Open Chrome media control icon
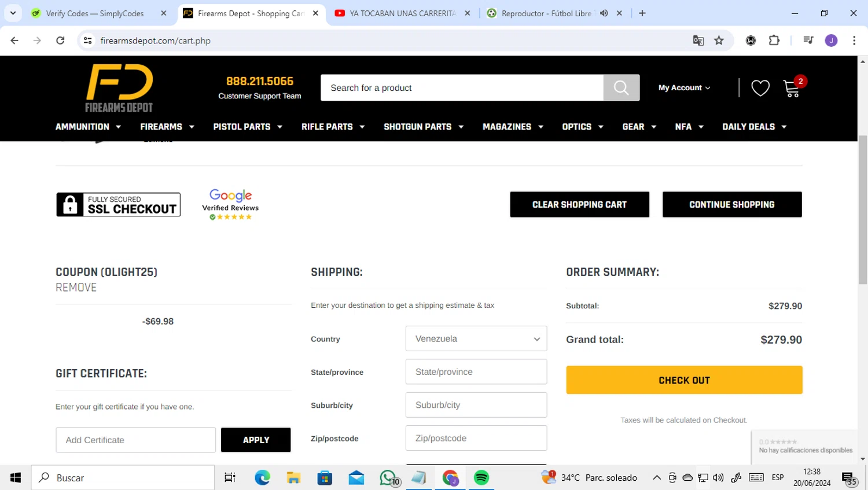The height and width of the screenshot is (490, 868). pos(808,40)
